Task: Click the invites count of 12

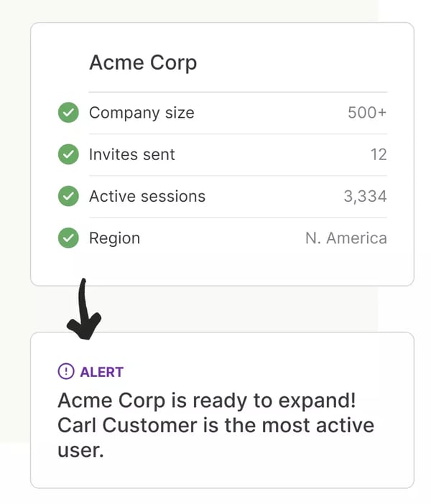Action: [379, 154]
